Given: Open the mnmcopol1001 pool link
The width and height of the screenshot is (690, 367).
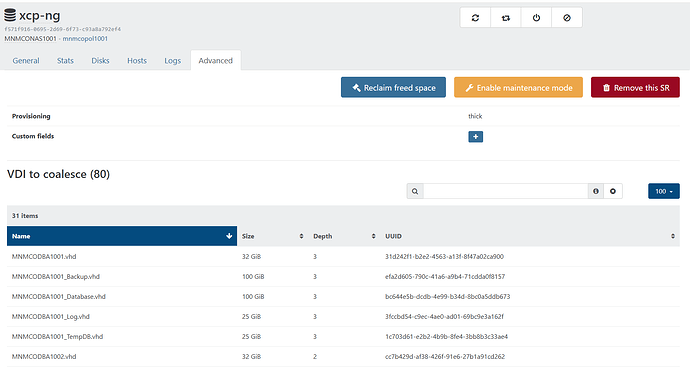Looking at the screenshot, I should pyautogui.click(x=85, y=39).
